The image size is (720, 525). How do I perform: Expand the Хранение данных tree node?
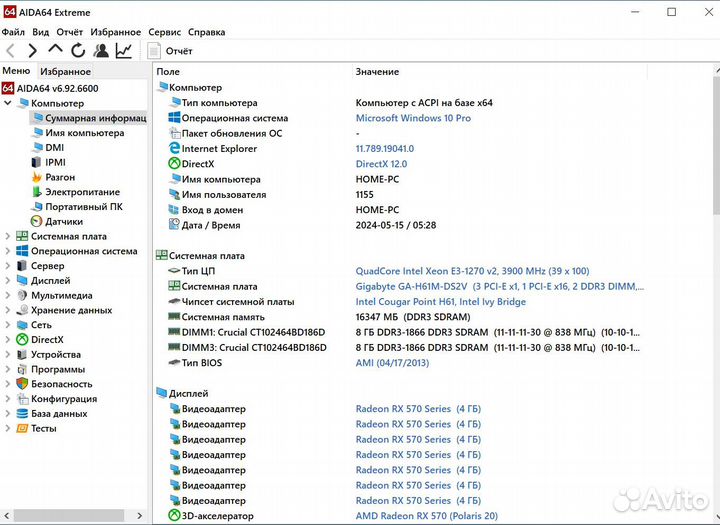[9, 310]
